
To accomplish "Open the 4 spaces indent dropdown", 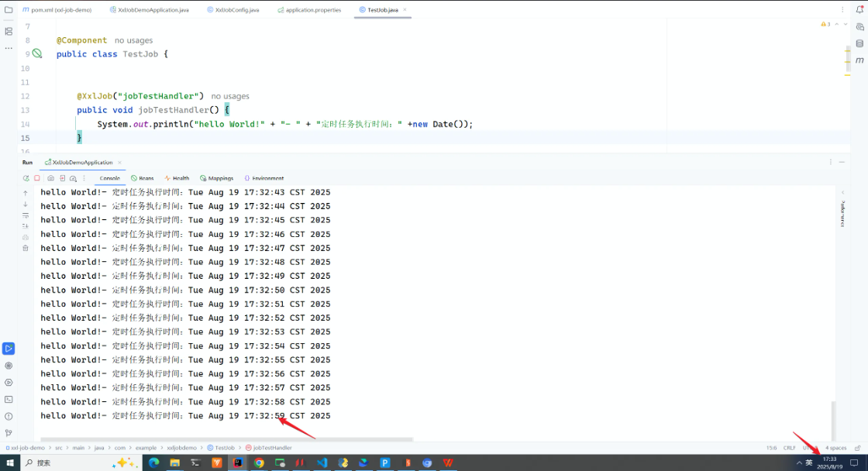I will [x=836, y=448].
